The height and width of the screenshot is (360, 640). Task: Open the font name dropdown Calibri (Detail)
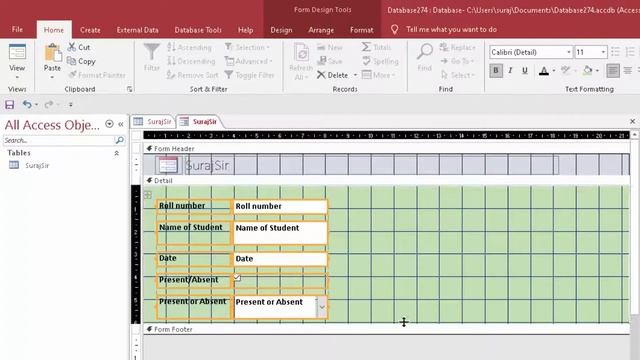569,52
